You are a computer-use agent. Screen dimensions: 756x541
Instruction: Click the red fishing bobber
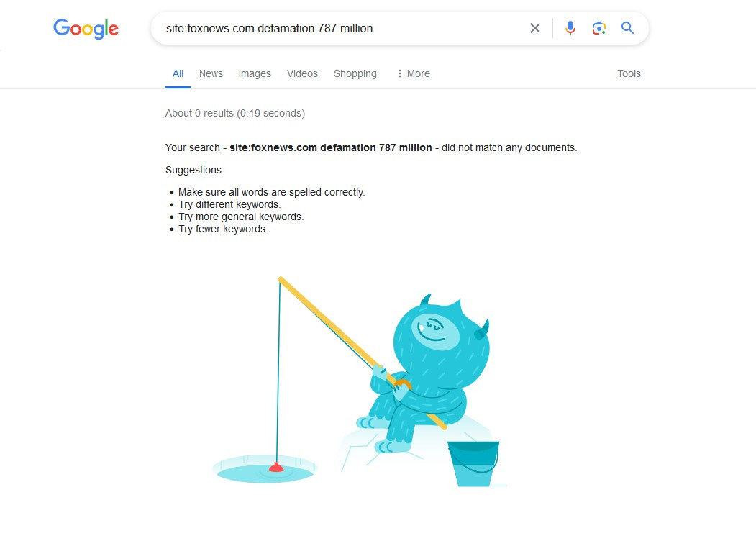(x=276, y=467)
